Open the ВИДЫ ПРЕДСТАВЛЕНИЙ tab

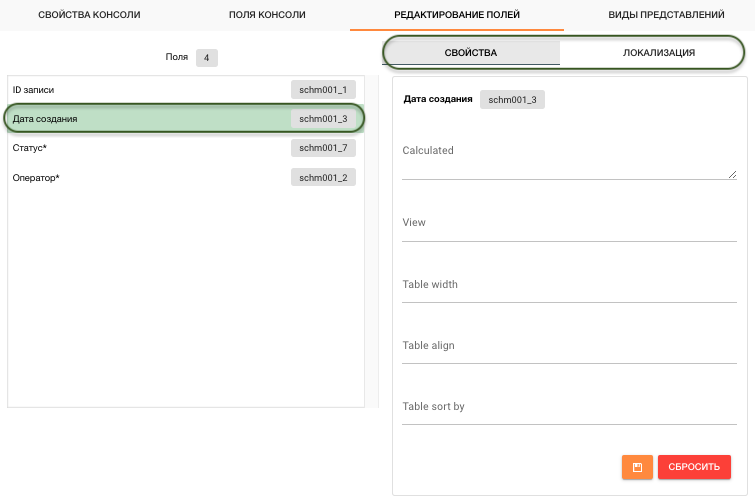point(666,15)
